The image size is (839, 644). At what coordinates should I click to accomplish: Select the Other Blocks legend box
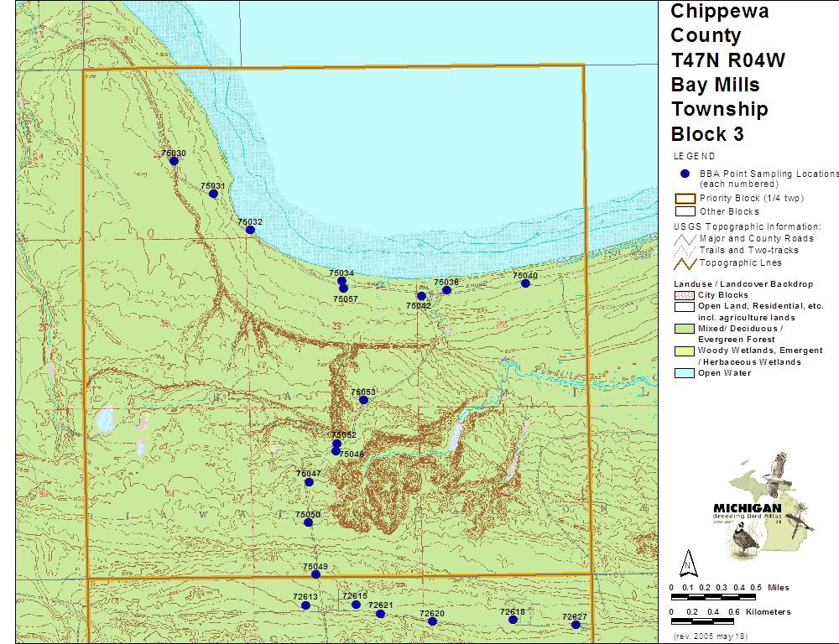[x=685, y=211]
